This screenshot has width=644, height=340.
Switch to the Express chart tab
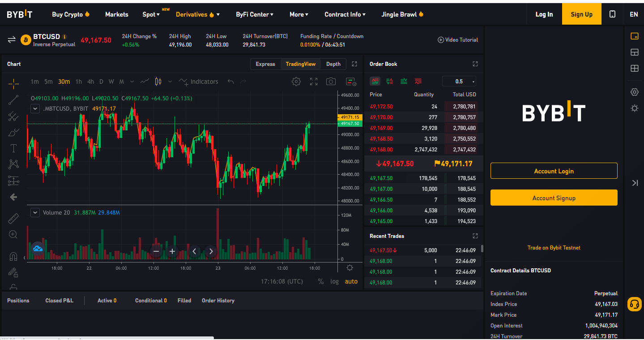[265, 64]
